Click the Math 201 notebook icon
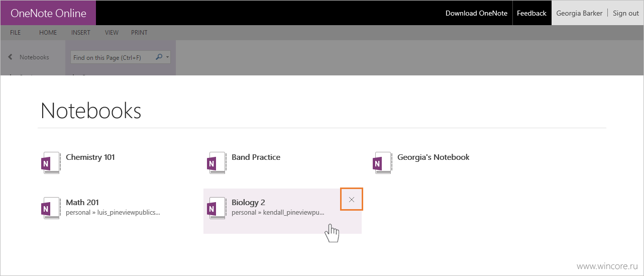Viewport: 644px width, 276px height. (50, 208)
